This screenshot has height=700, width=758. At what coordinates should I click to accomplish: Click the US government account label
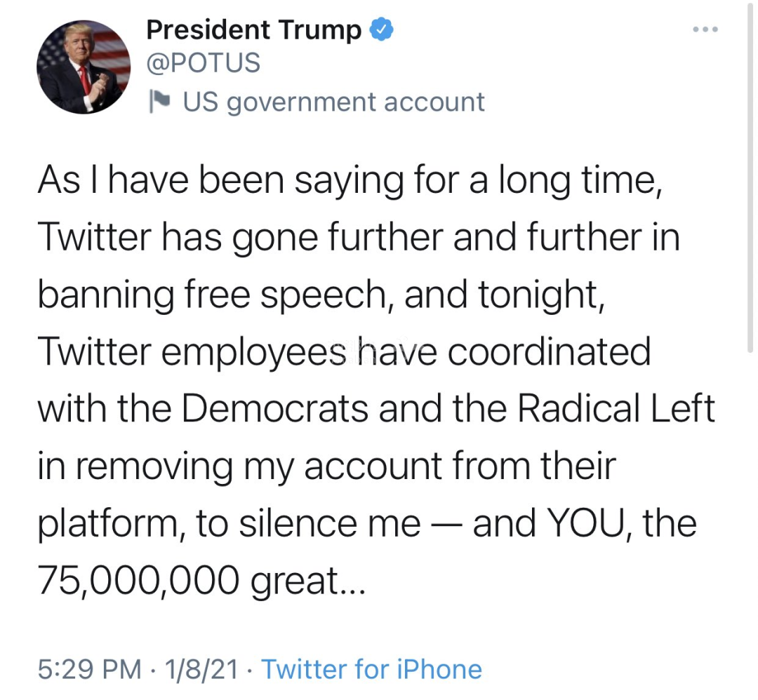(333, 102)
